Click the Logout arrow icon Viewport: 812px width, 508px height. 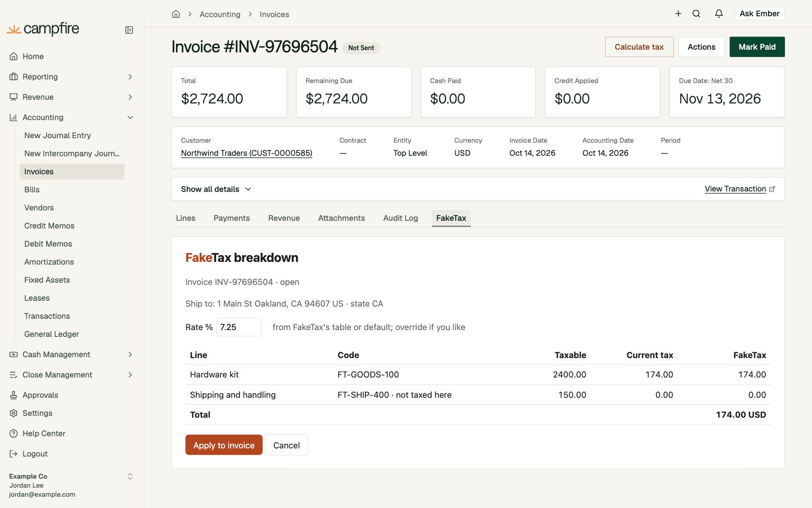[x=14, y=454]
